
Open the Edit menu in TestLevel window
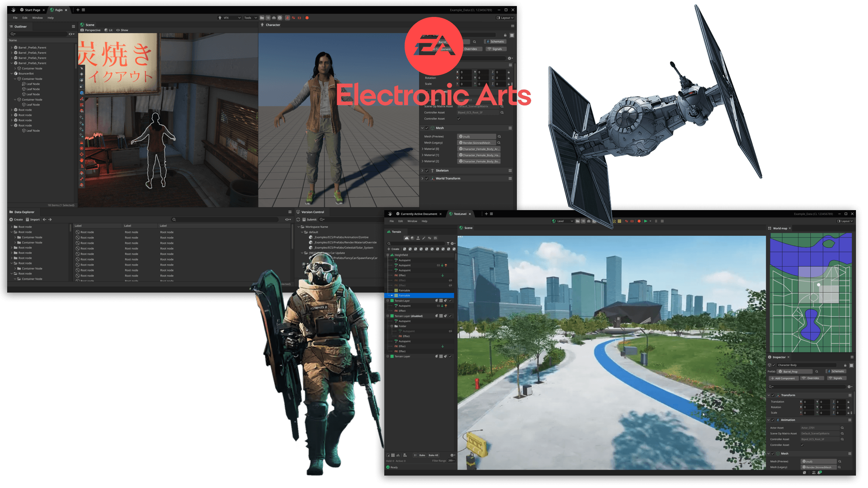click(400, 221)
